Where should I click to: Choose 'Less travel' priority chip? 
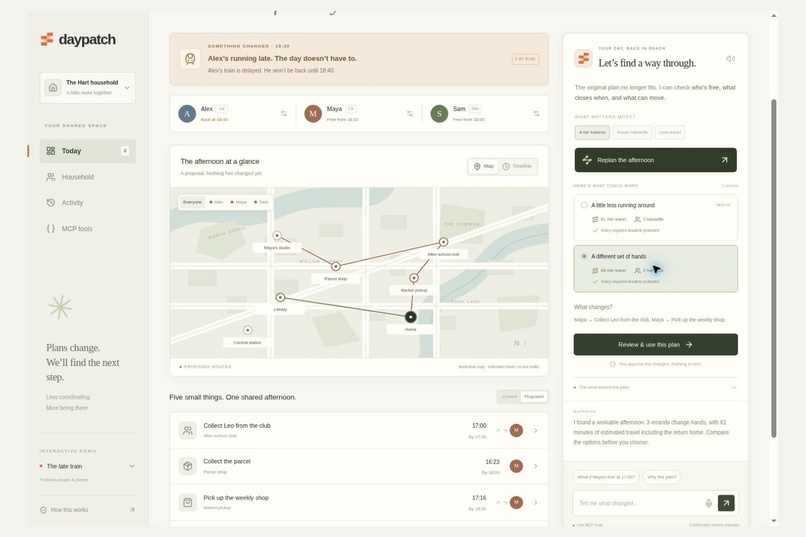670,132
